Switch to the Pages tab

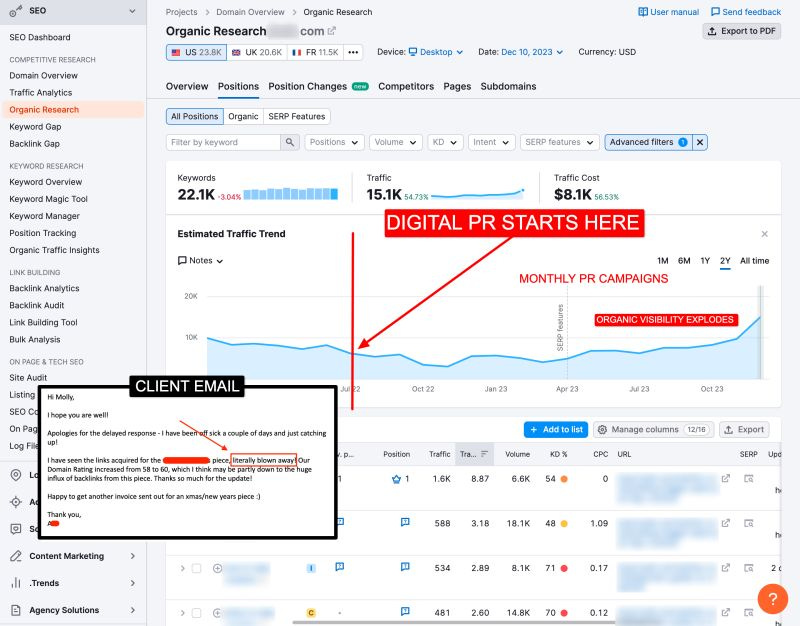tap(457, 86)
